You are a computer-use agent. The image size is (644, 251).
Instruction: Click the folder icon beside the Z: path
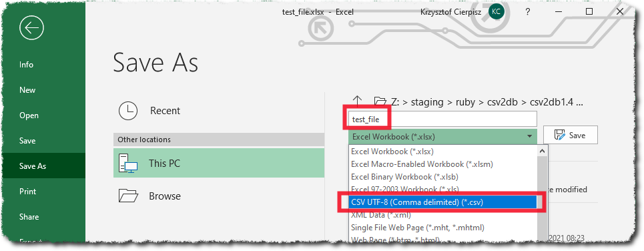(380, 101)
